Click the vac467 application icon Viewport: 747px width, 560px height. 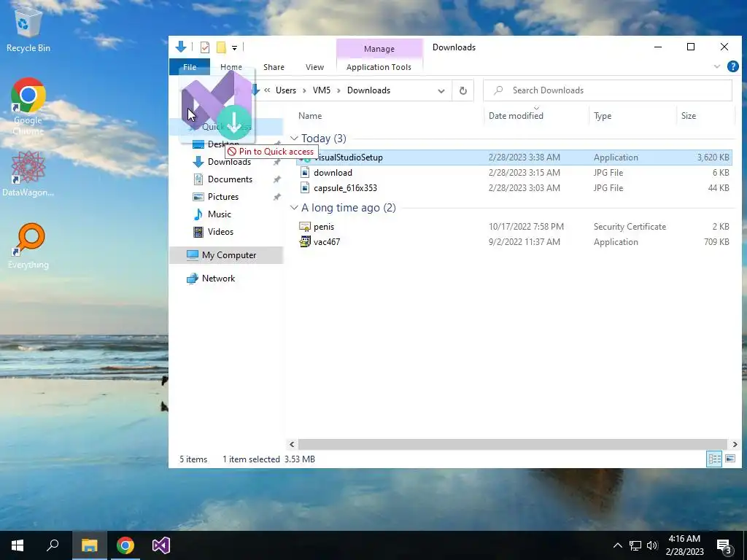click(x=305, y=242)
